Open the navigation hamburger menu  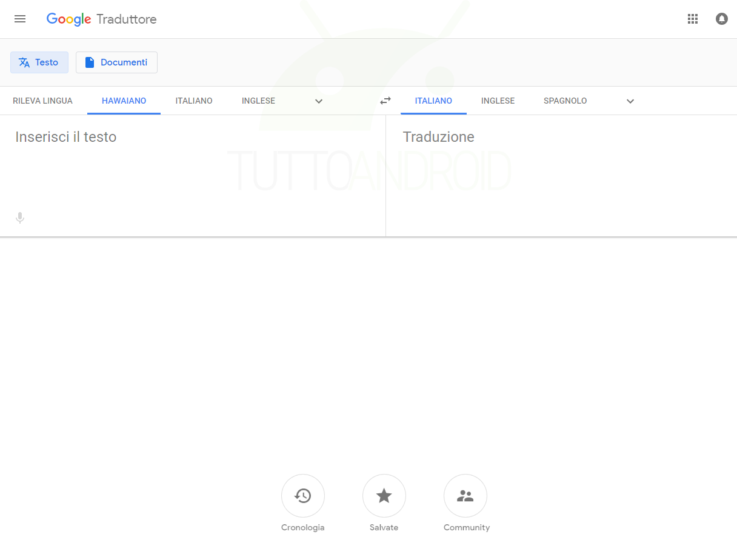20,19
